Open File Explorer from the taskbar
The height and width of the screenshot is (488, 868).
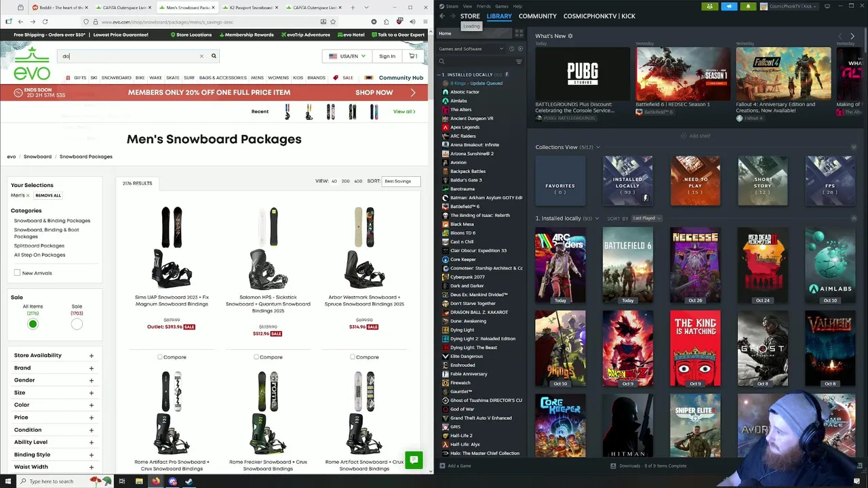(x=139, y=481)
